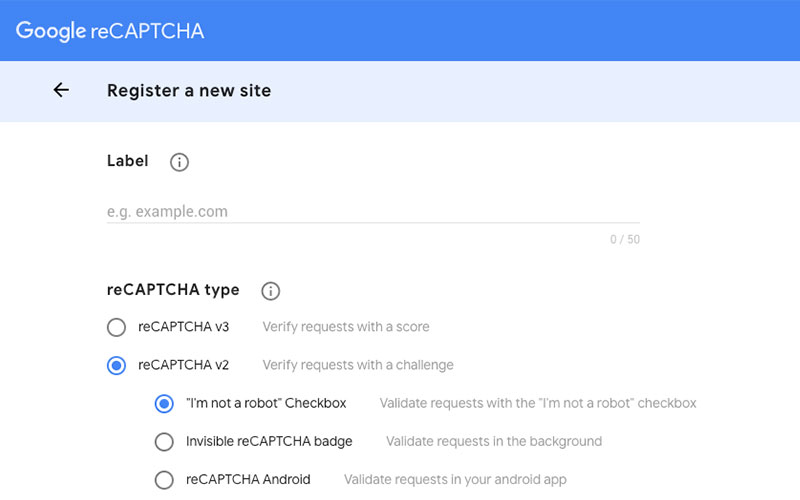800x500 pixels.
Task: Select the reCAPTCHA v2 radio button
Action: click(117, 365)
